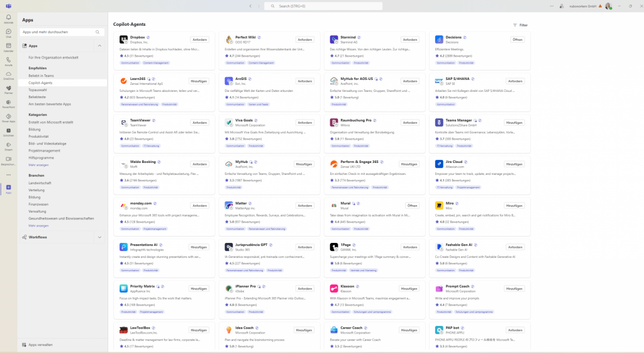Viewport: 644px width, 353px height.
Task: Click the Starmind app logo
Action: click(334, 40)
